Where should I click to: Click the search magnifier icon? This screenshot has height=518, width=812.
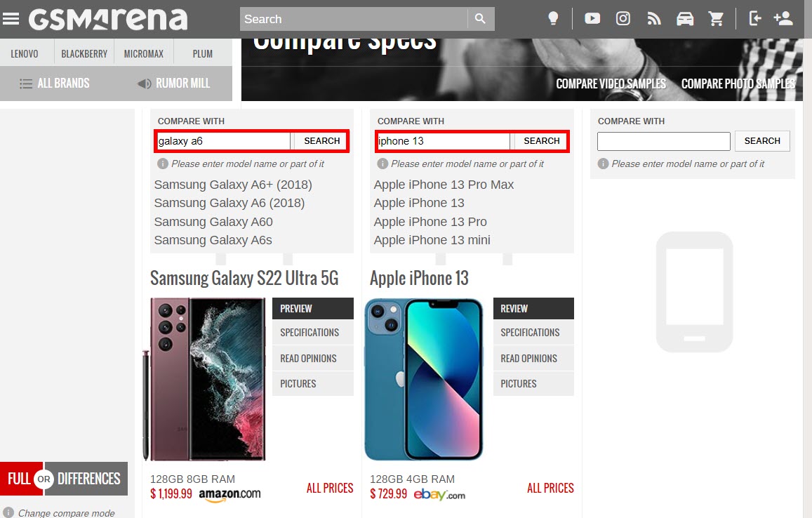(x=481, y=19)
